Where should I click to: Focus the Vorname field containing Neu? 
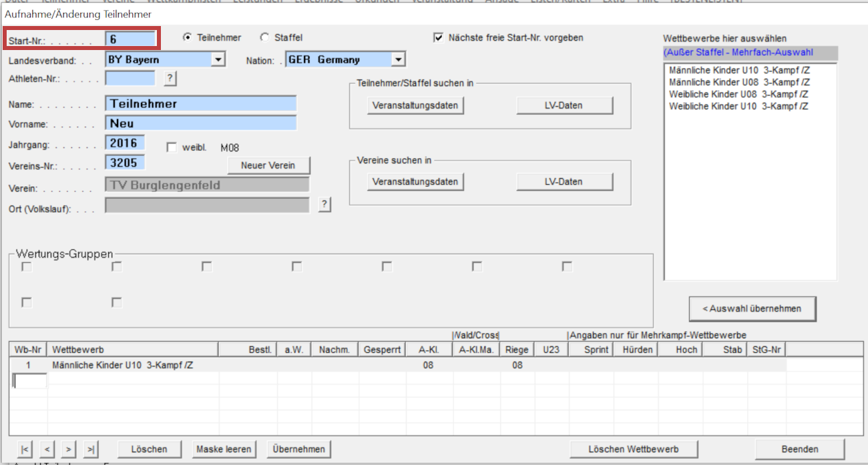(x=200, y=123)
